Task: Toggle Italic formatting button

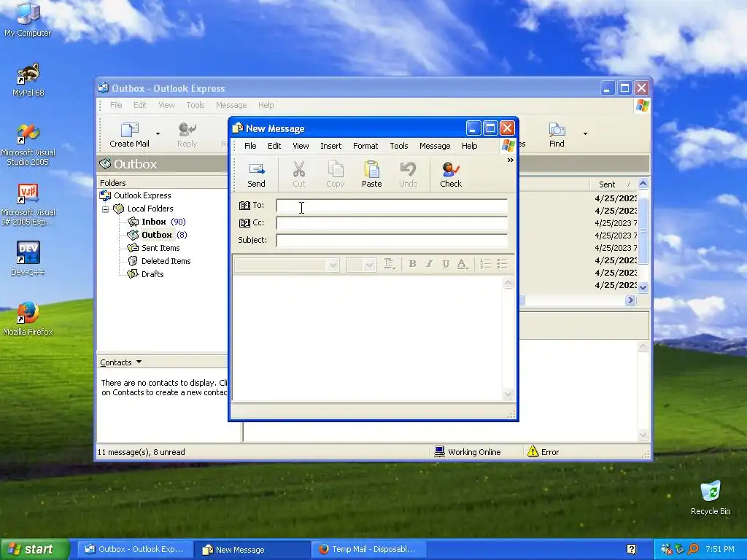Action: tap(429, 264)
